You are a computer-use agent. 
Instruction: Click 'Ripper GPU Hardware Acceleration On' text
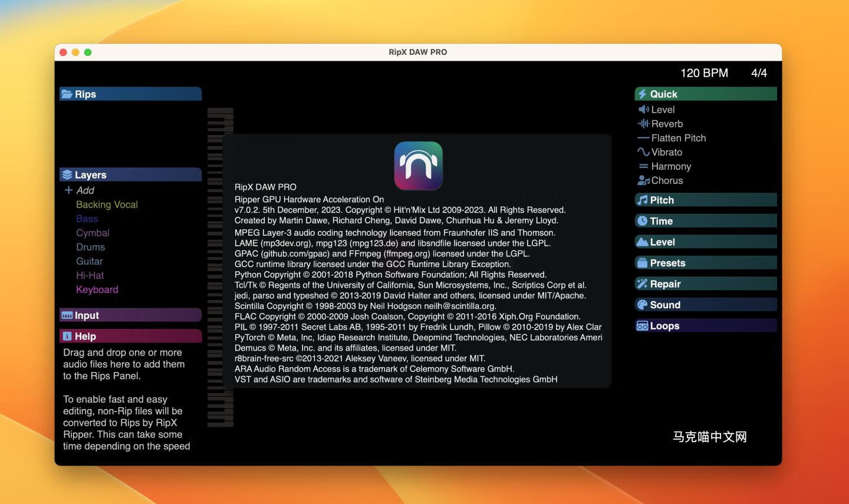click(309, 199)
